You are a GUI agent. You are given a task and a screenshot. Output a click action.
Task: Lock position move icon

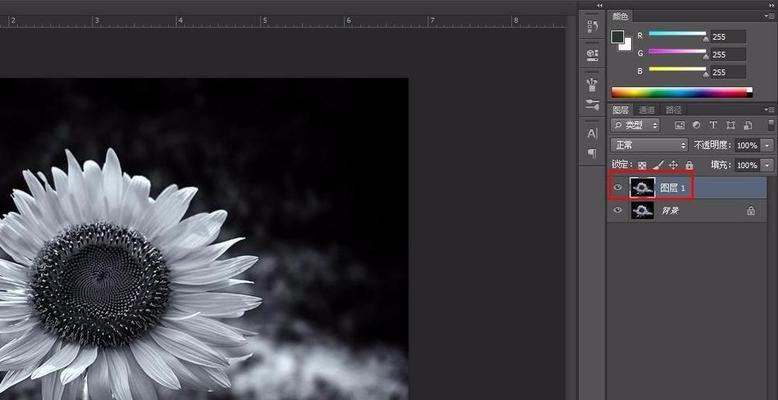(673, 165)
